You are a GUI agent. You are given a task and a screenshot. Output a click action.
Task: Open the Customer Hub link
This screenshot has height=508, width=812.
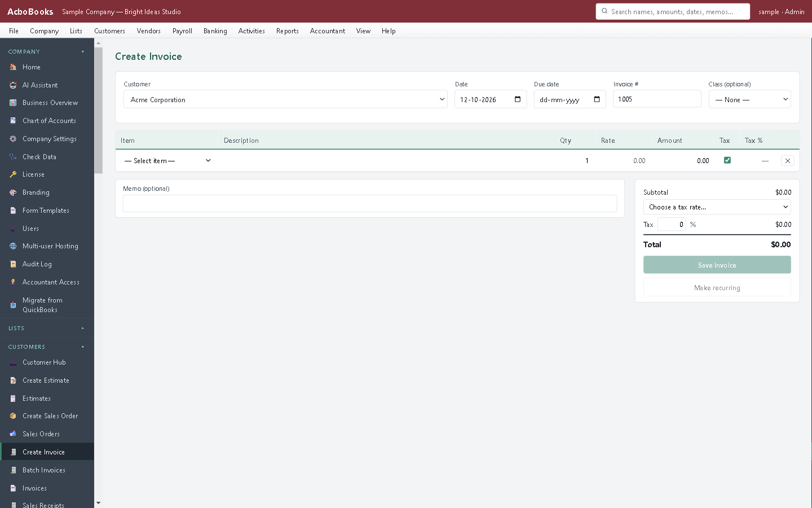[x=44, y=362]
